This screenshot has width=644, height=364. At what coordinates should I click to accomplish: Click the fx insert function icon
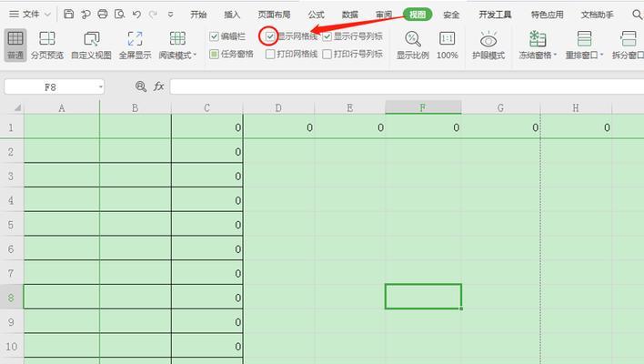(158, 86)
